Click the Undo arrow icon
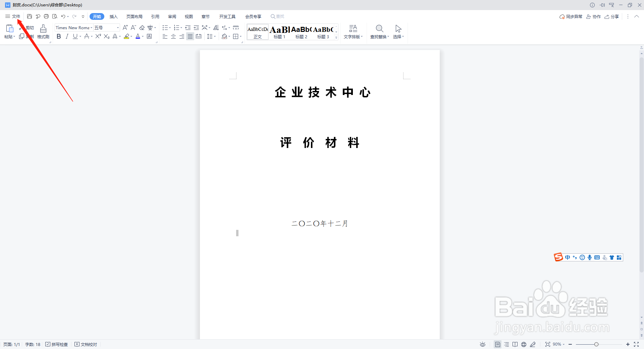 click(63, 16)
